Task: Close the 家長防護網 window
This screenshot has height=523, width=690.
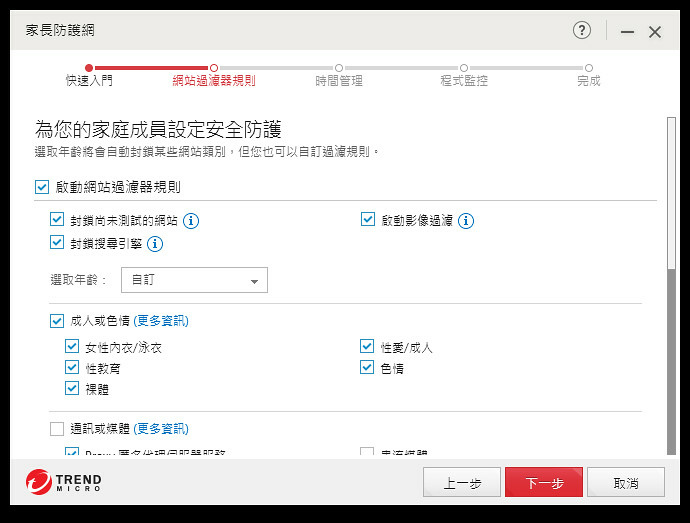Action: tap(654, 32)
